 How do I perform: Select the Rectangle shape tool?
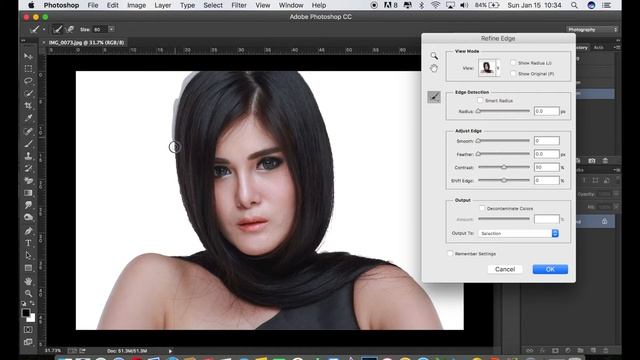(x=28, y=268)
